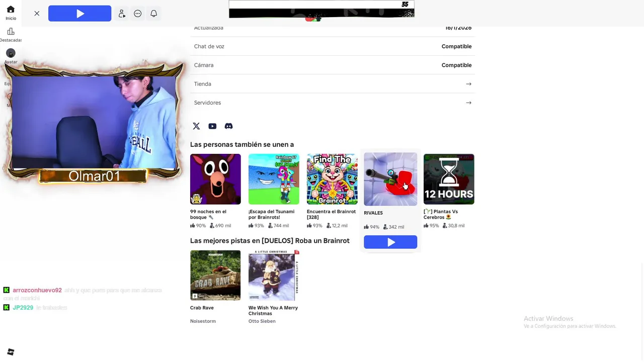Expand the Tienda row arrow
The width and height of the screenshot is (644, 362).
coord(468,84)
